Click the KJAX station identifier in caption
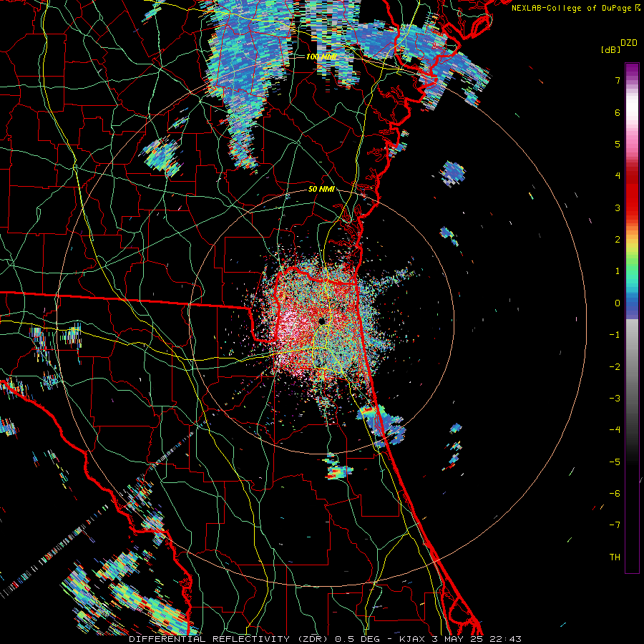The height and width of the screenshot is (644, 644). (413, 639)
